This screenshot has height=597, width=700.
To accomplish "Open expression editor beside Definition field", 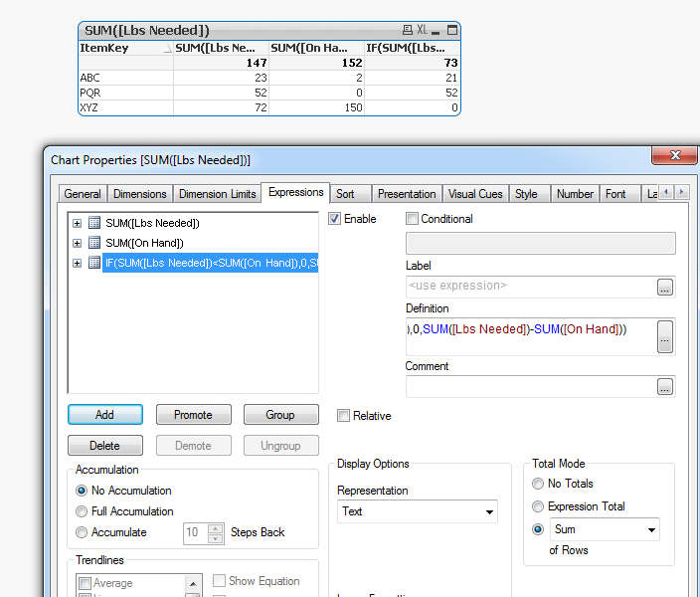I will (665, 338).
